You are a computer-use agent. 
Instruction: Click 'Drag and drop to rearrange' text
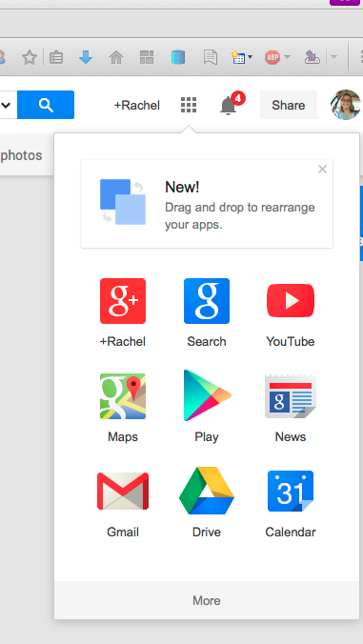[x=240, y=207]
